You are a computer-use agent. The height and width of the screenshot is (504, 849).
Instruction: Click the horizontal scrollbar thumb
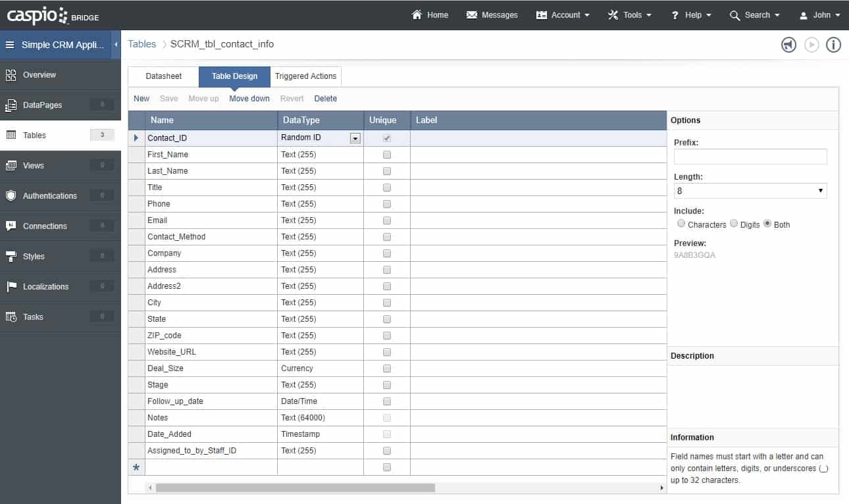point(295,488)
